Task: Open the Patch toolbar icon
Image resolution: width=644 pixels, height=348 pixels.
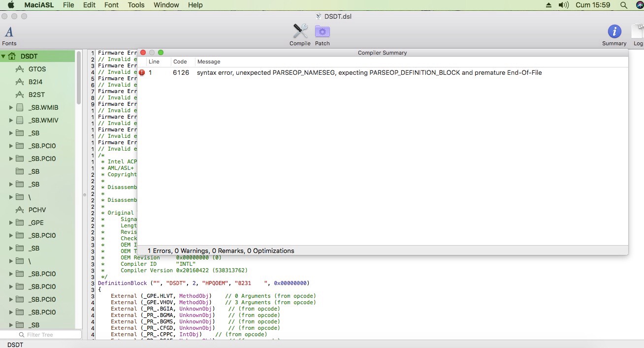Action: click(322, 32)
